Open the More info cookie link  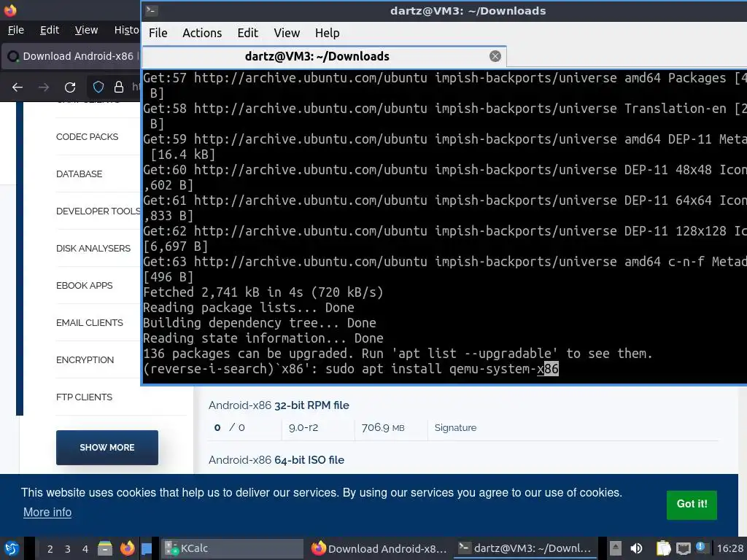tap(47, 513)
